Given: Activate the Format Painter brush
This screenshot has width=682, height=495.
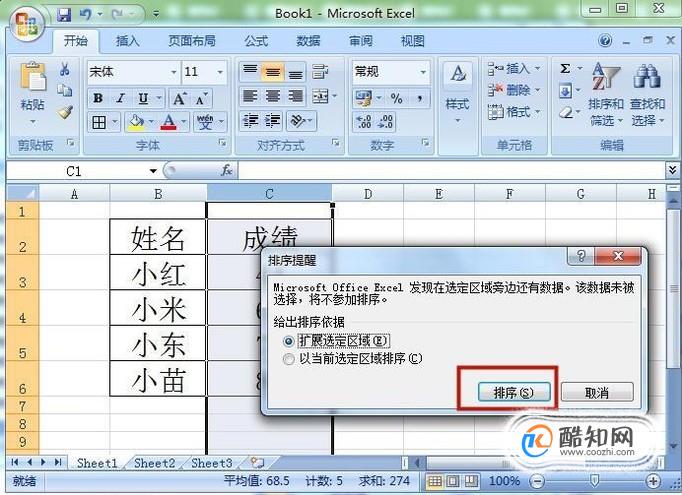Looking at the screenshot, I should coord(65,112).
